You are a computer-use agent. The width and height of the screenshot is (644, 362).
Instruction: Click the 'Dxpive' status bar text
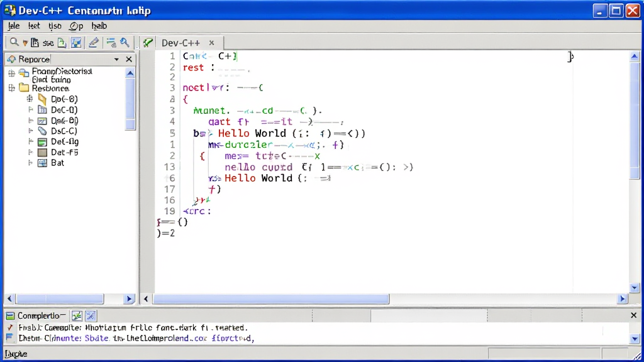[16, 354]
